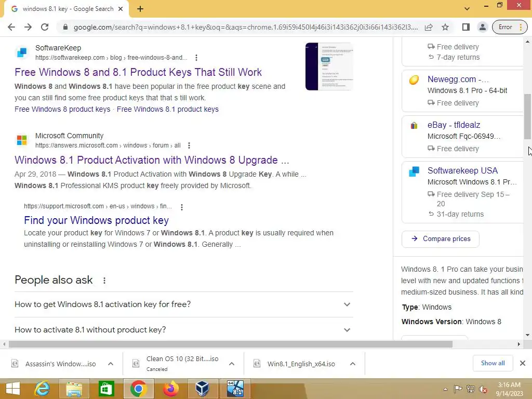Open SoftwareKeep result options menu

click(x=196, y=58)
